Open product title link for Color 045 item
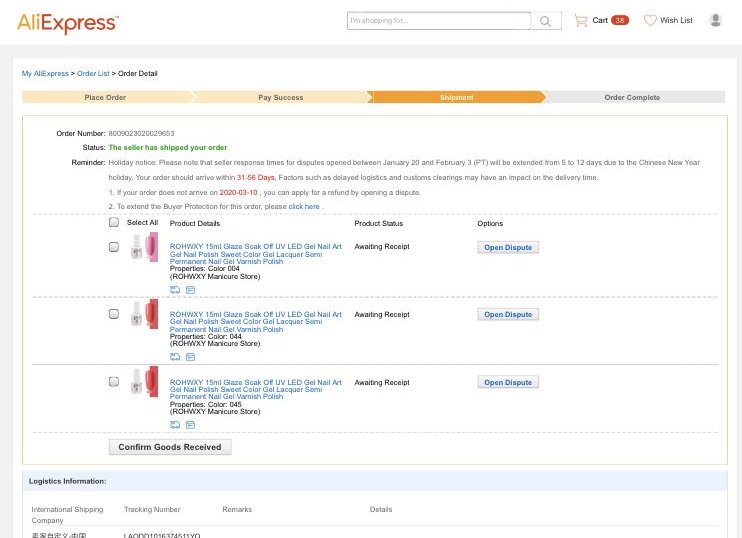Viewport: 742px width, 538px height. [x=256, y=389]
